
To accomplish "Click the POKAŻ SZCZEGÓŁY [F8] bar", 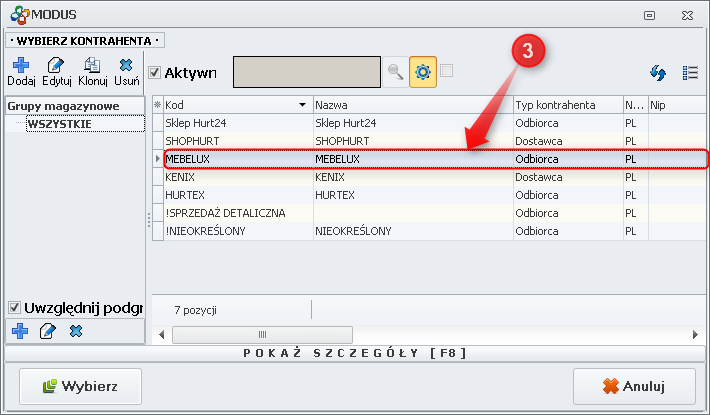I will tap(355, 353).
